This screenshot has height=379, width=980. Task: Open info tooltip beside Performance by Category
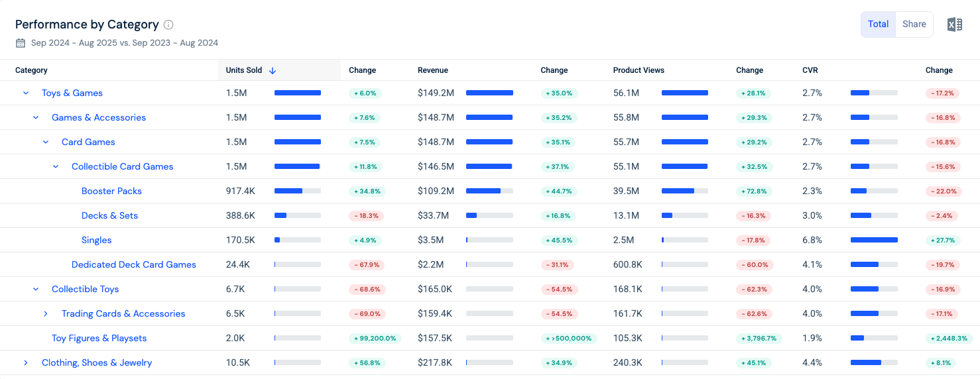(x=168, y=25)
